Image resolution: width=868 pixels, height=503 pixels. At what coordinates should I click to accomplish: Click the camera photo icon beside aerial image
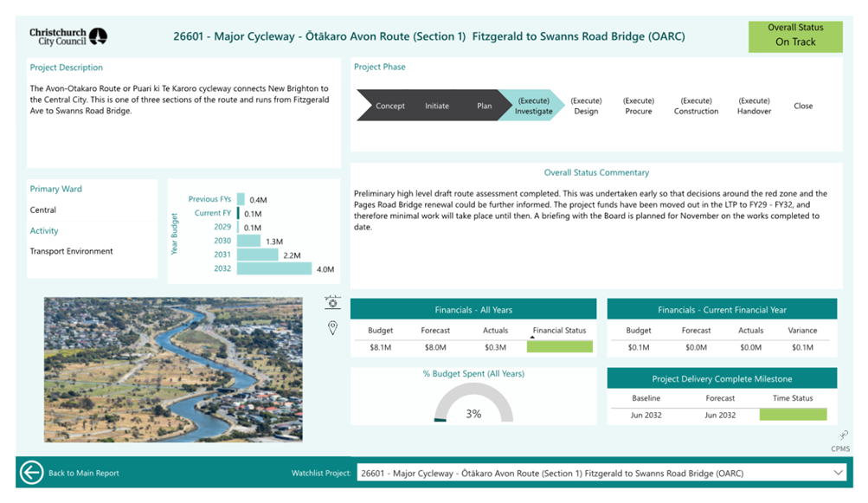click(332, 302)
